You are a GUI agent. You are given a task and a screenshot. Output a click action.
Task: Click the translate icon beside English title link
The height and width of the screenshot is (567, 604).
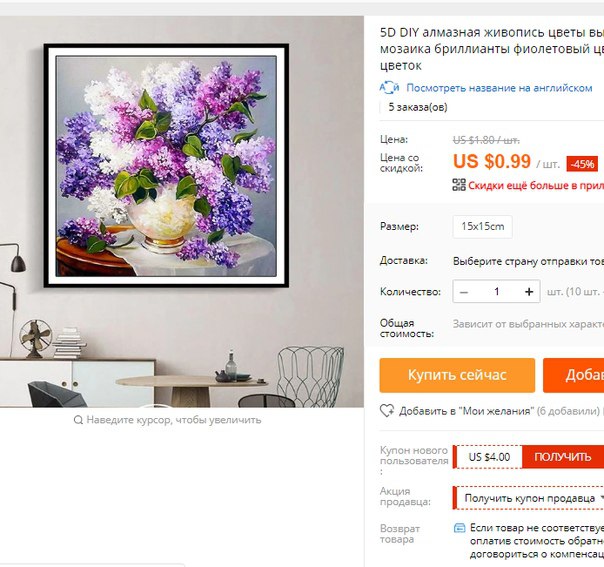tap(389, 88)
